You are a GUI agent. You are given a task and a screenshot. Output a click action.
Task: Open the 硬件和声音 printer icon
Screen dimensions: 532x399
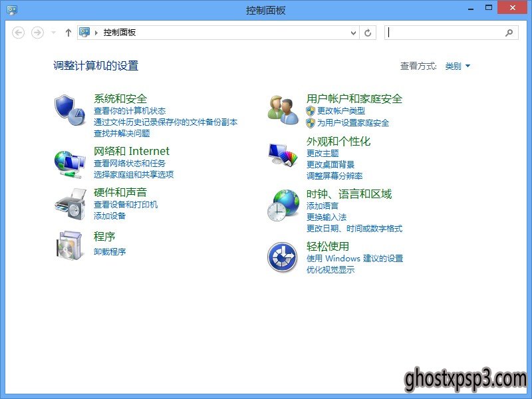pyautogui.click(x=70, y=204)
